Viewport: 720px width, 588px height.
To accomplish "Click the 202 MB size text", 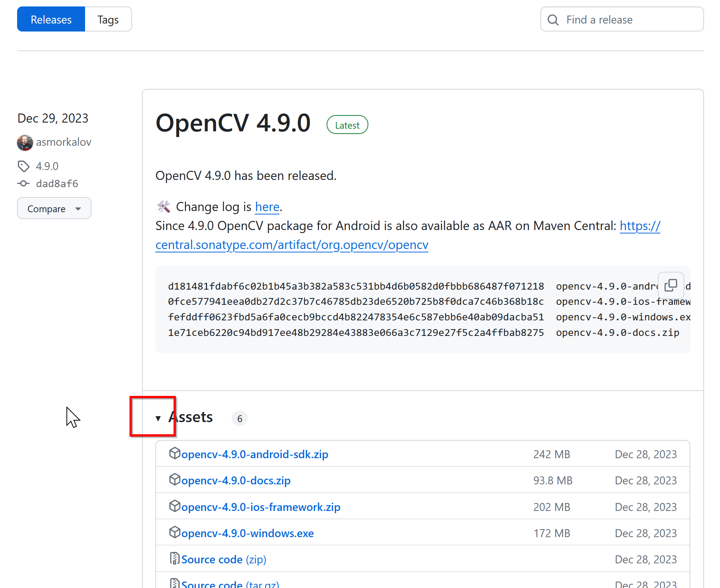I will (552, 507).
